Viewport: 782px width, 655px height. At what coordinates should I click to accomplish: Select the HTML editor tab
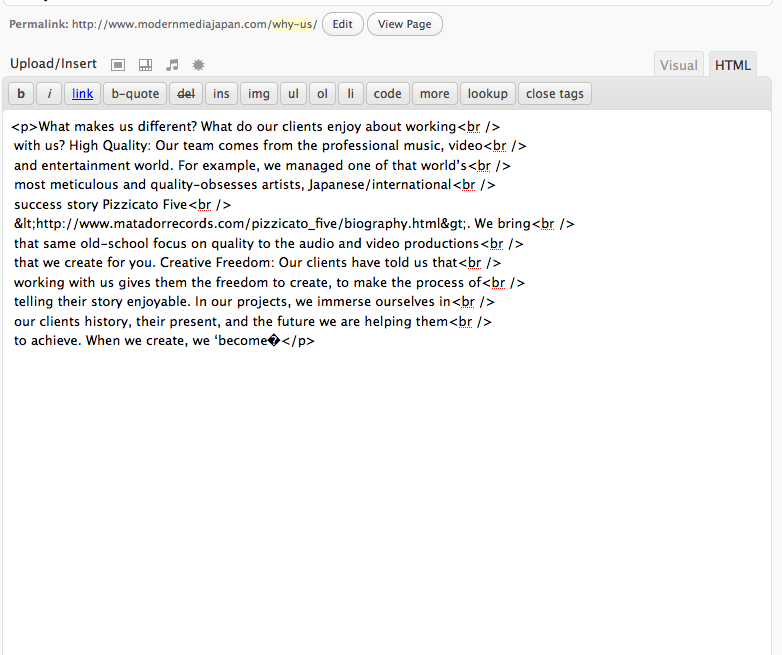coord(733,65)
